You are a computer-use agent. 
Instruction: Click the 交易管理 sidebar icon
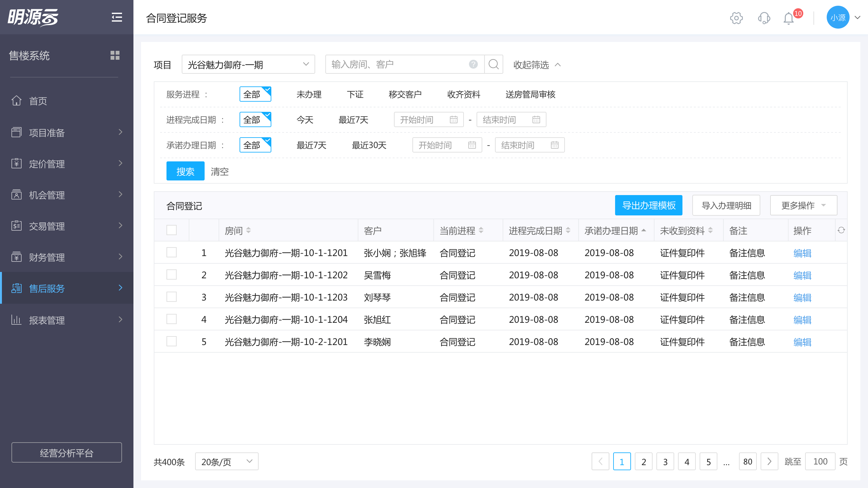(16, 226)
